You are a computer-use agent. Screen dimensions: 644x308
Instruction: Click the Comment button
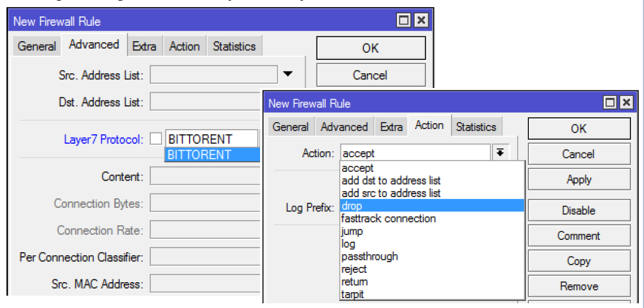578,236
